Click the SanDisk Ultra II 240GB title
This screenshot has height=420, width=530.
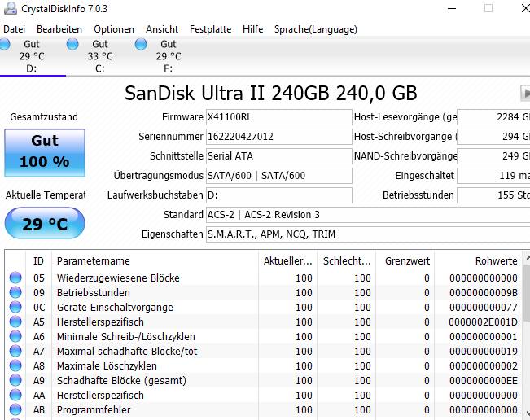coord(271,93)
